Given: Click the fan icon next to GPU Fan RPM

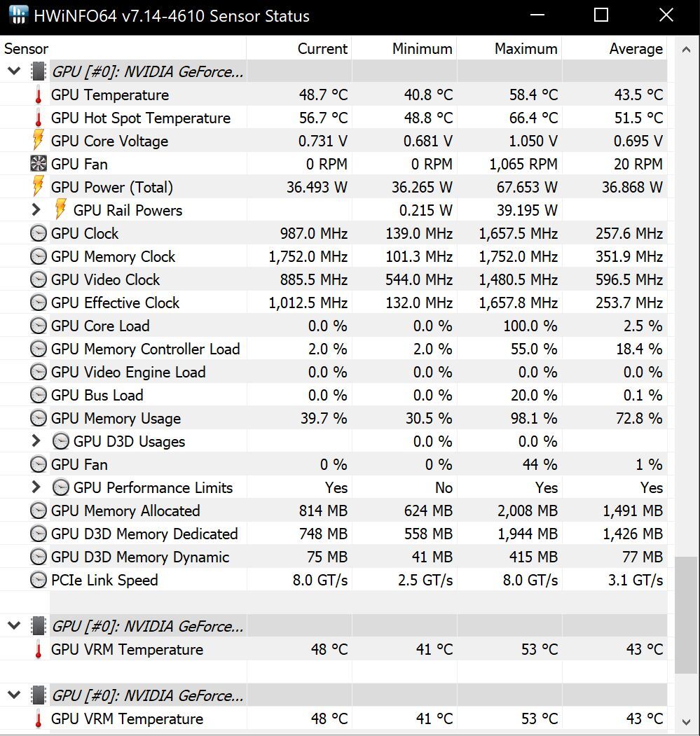Looking at the screenshot, I should click(39, 164).
